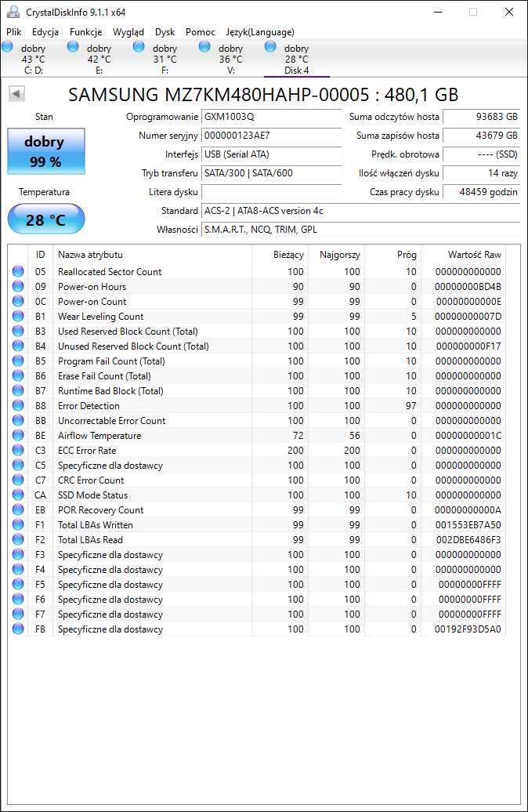Select the Disk 4 tab
Screen dimensions: 528x812
point(296,59)
